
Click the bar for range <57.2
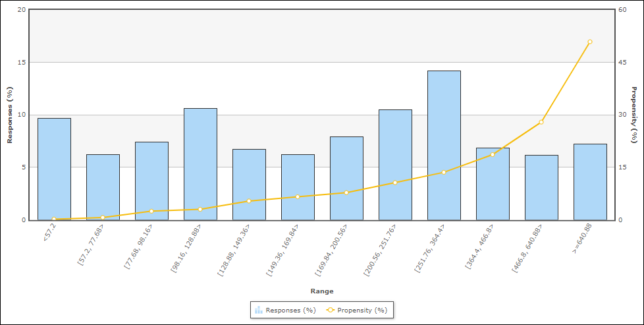[54, 169]
